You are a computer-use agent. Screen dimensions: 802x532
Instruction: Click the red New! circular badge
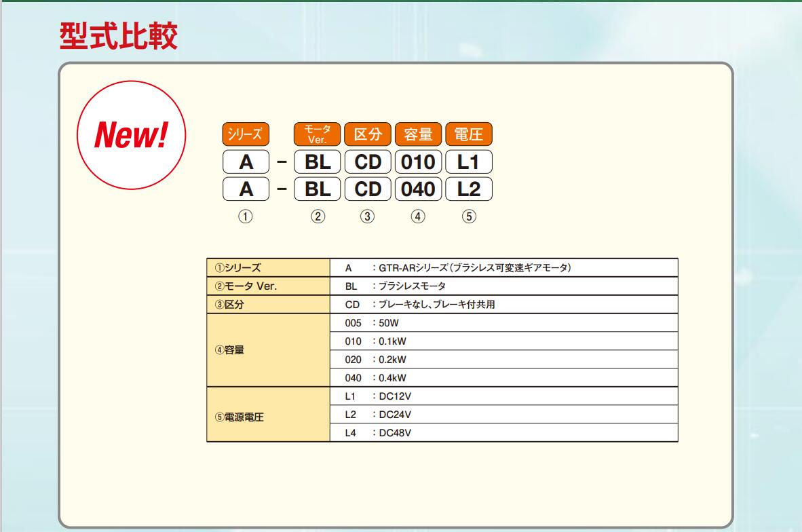click(130, 136)
